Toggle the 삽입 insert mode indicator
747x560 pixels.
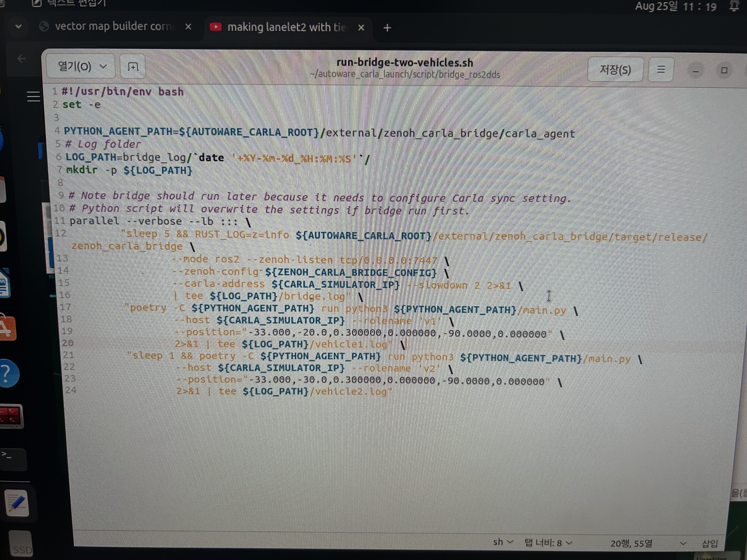710,544
